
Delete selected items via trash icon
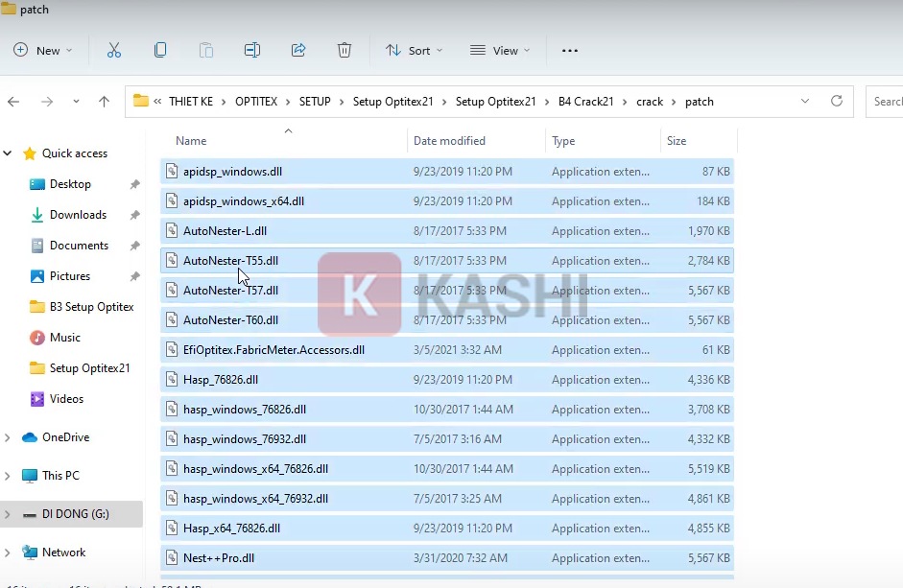click(344, 50)
